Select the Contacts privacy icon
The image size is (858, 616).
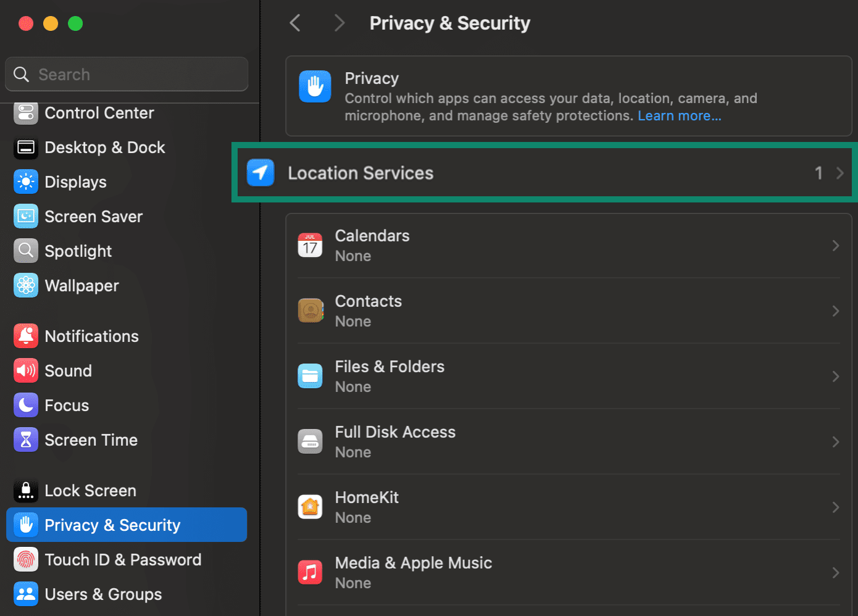[x=310, y=310]
